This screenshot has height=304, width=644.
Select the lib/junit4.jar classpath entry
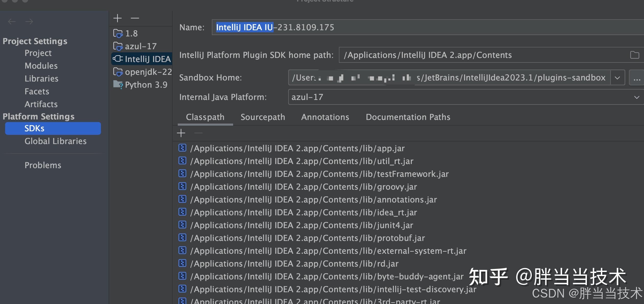pos(302,225)
